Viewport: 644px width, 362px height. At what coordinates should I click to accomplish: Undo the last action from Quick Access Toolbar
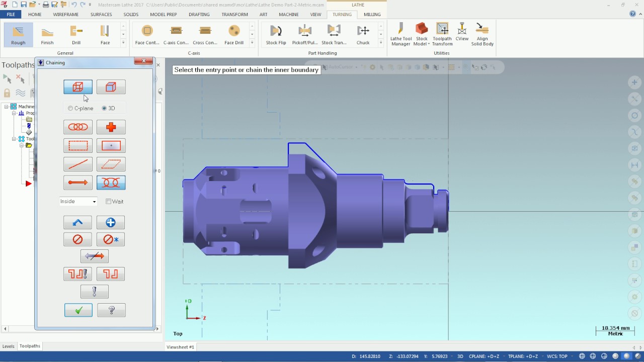(x=74, y=5)
